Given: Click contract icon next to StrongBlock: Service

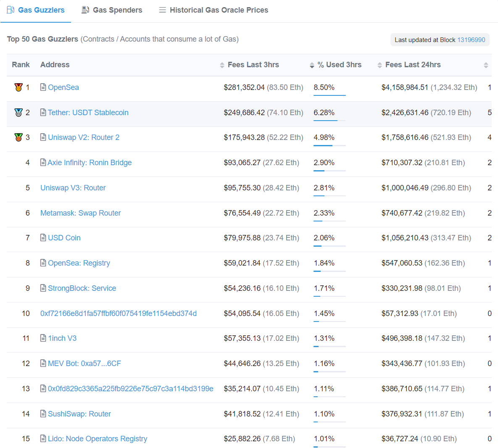Looking at the screenshot, I should 43,288.
